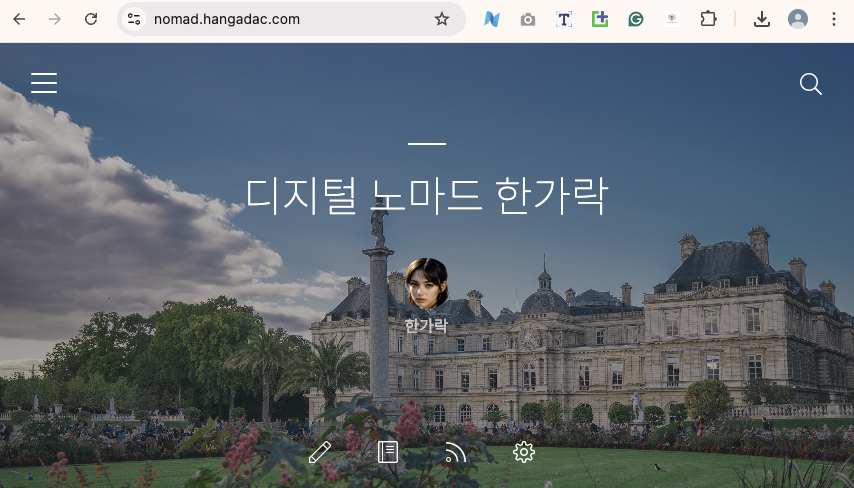Go back with the browser back arrow
This screenshot has width=854, height=488.
point(19,19)
